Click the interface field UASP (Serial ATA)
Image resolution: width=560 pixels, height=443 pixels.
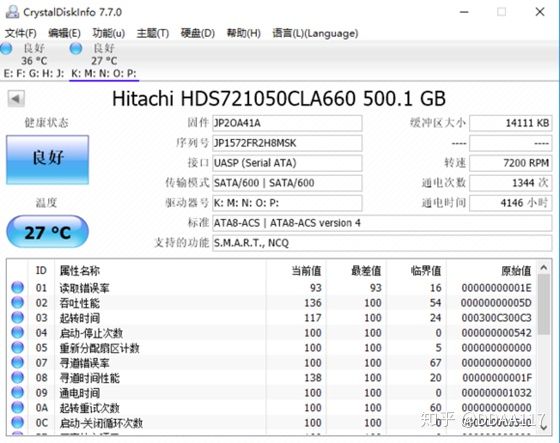point(287,163)
